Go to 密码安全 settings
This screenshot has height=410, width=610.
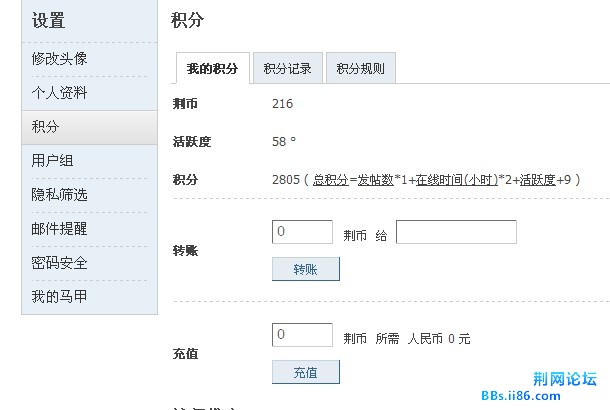click(59, 263)
